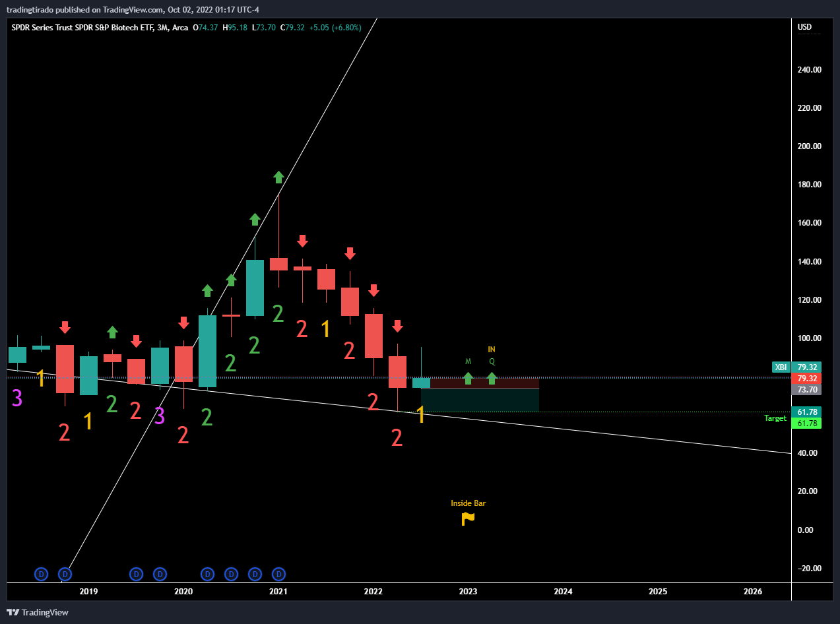Click the teal 61.78 price tag

(808, 412)
